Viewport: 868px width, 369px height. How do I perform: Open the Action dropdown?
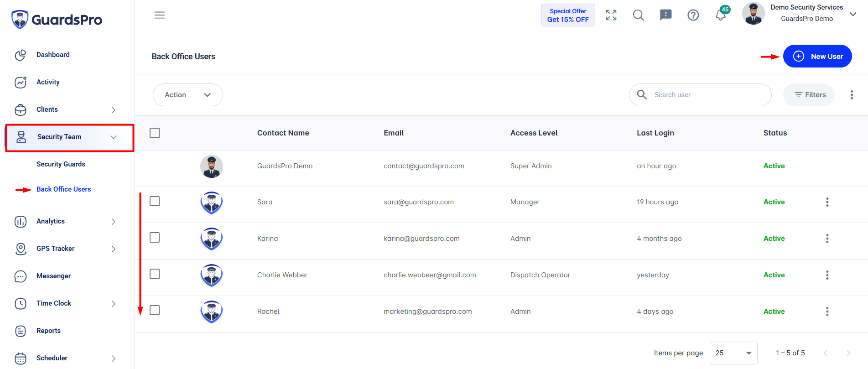click(188, 95)
